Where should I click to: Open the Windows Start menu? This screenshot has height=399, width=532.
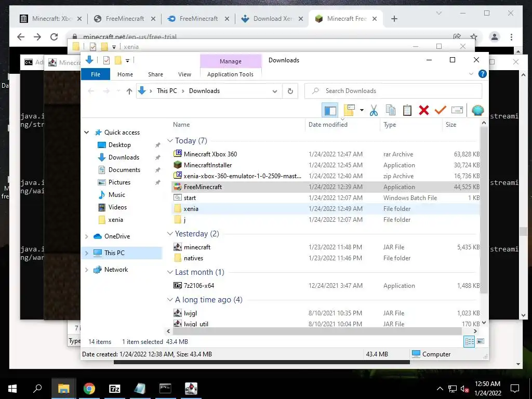(x=12, y=388)
